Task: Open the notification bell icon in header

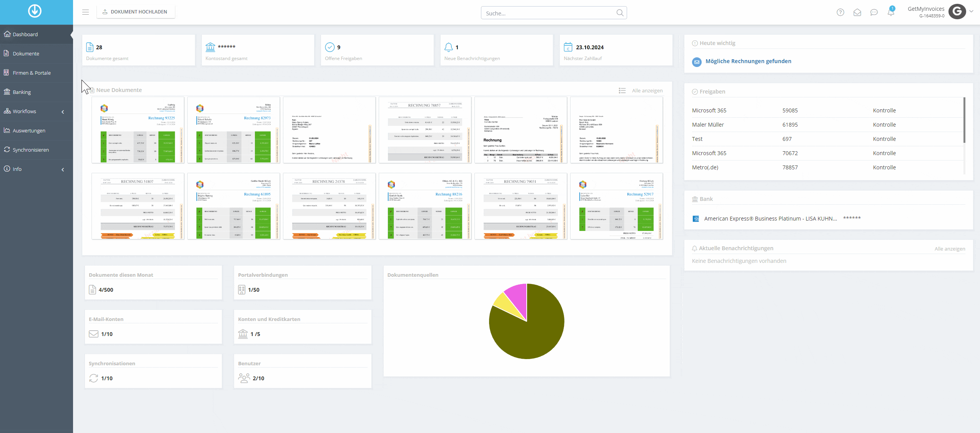Action: (890, 12)
